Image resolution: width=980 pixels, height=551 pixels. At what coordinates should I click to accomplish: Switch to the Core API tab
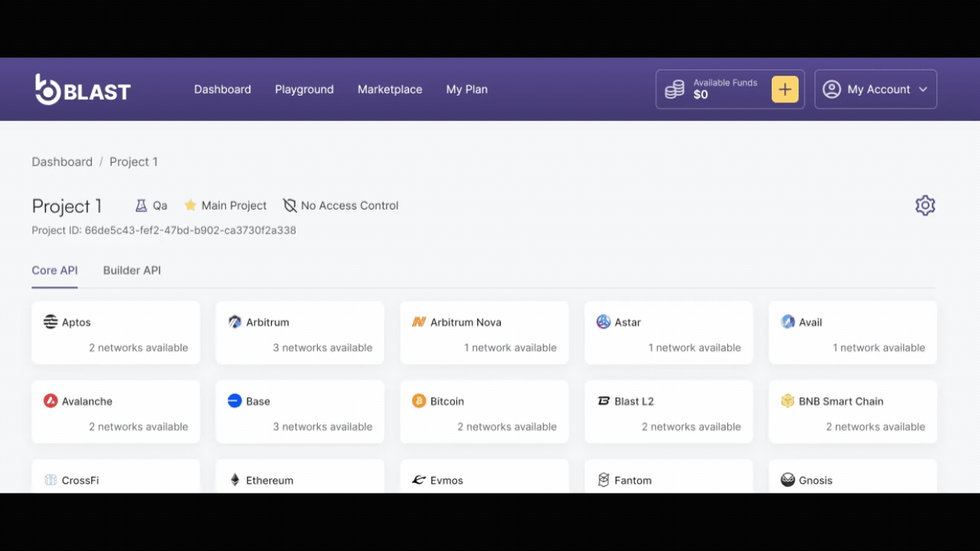tap(54, 270)
